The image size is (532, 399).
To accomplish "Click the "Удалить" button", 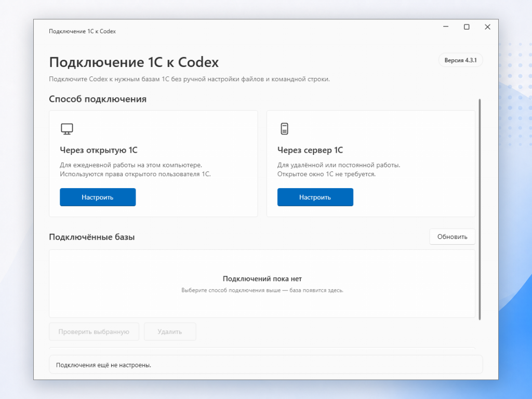I will [170, 331].
